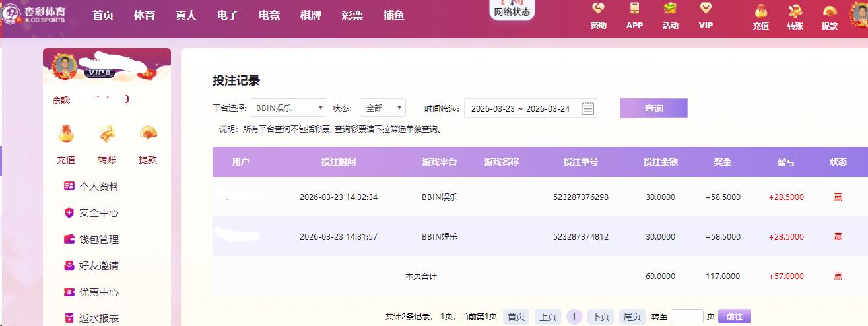
Task: Expand the 平台选择 BBIN娱乐 dropdown
Action: (x=288, y=108)
